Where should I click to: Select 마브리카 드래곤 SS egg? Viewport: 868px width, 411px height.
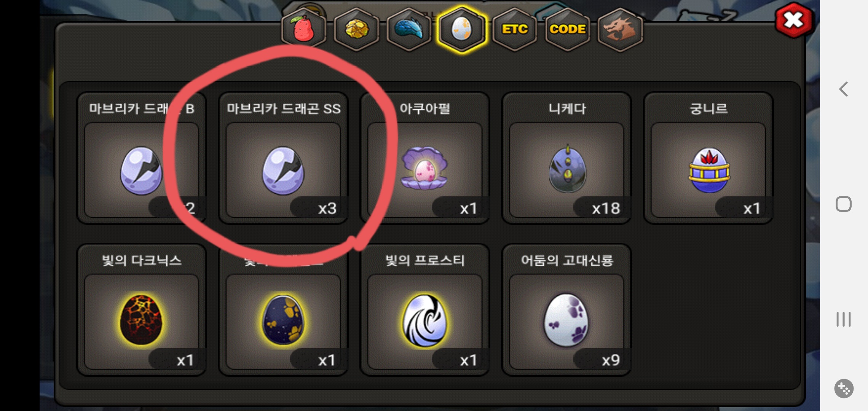point(283,158)
